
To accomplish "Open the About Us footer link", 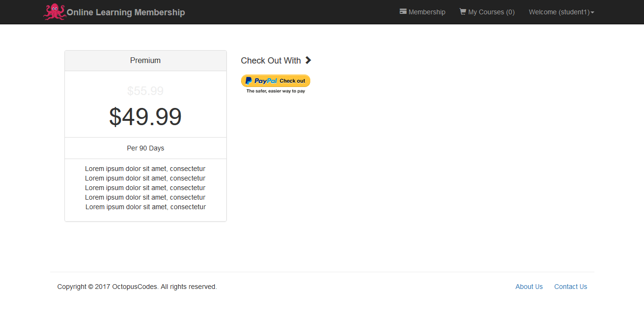I will pyautogui.click(x=529, y=287).
